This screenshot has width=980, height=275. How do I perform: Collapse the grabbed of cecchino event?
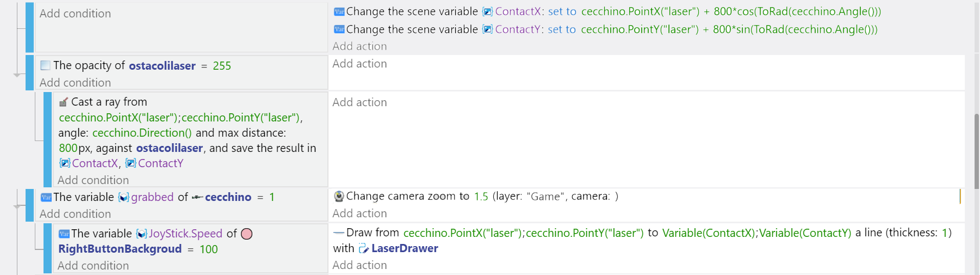point(17,206)
